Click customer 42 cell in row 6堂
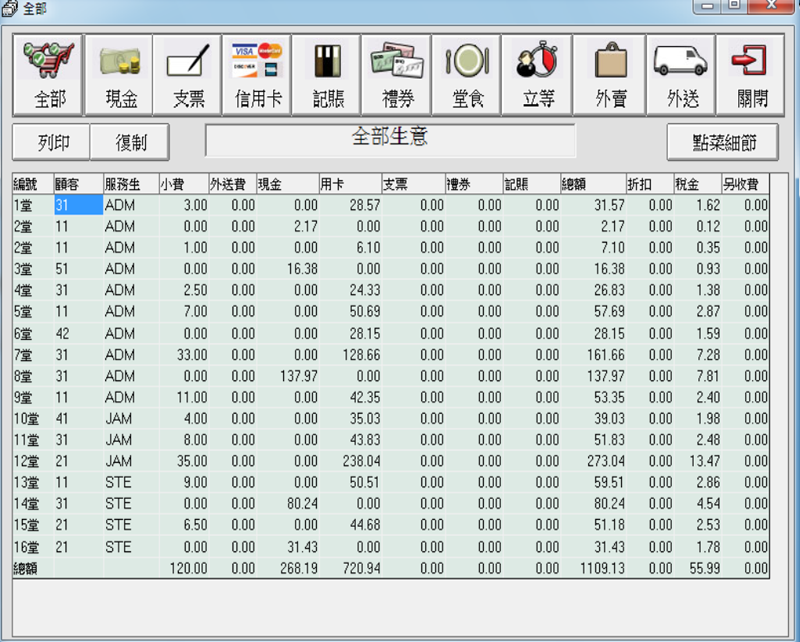800x642 pixels. (79, 333)
